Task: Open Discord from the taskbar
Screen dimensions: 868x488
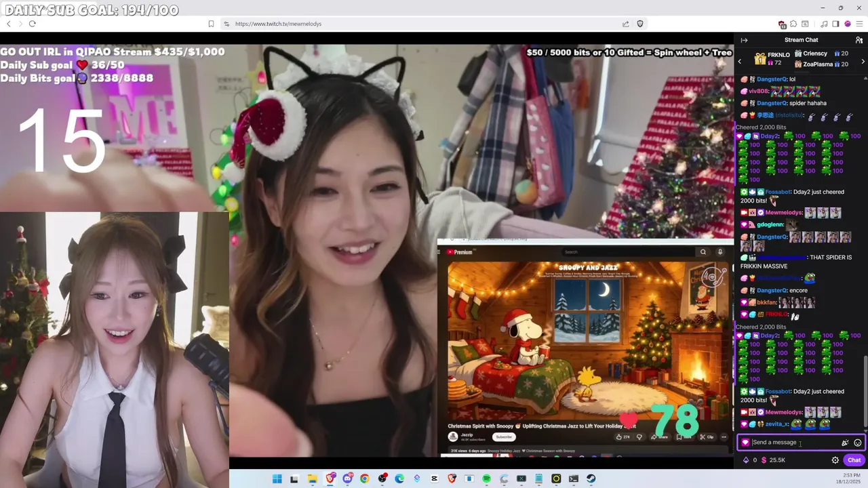Action: tap(348, 479)
